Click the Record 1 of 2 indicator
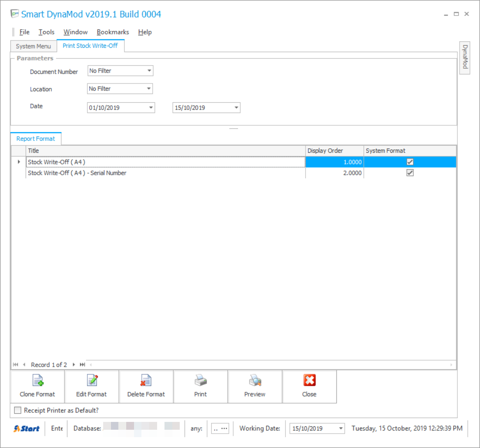 [x=49, y=365]
